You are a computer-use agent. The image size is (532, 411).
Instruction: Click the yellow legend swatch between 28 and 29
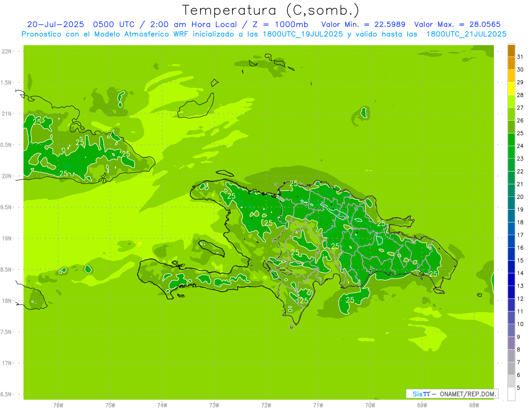511,89
